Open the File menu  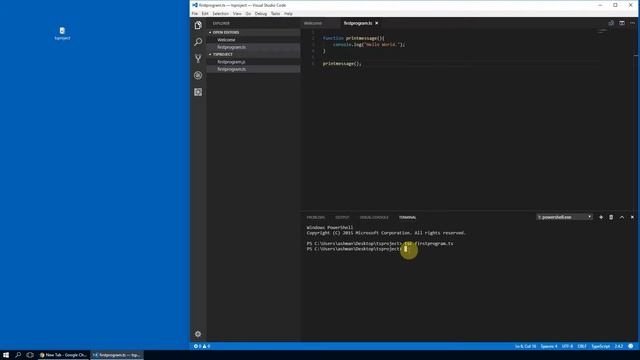click(195, 13)
